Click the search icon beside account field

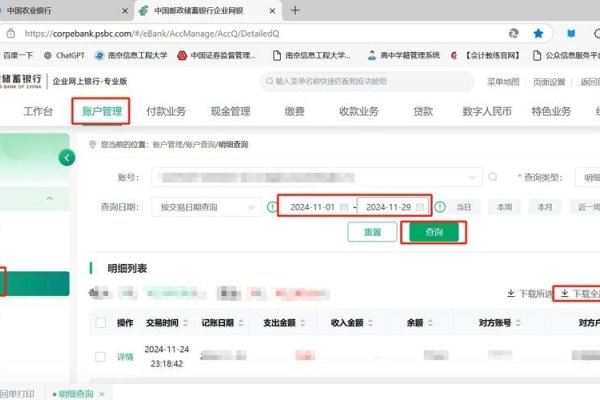point(493,177)
